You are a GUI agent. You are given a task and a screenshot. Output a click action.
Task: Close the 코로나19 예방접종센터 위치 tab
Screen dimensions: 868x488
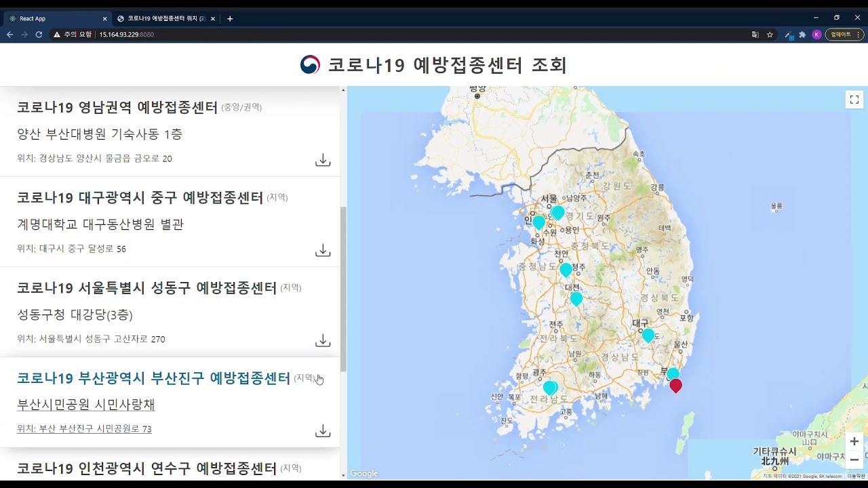pyautogui.click(x=212, y=19)
